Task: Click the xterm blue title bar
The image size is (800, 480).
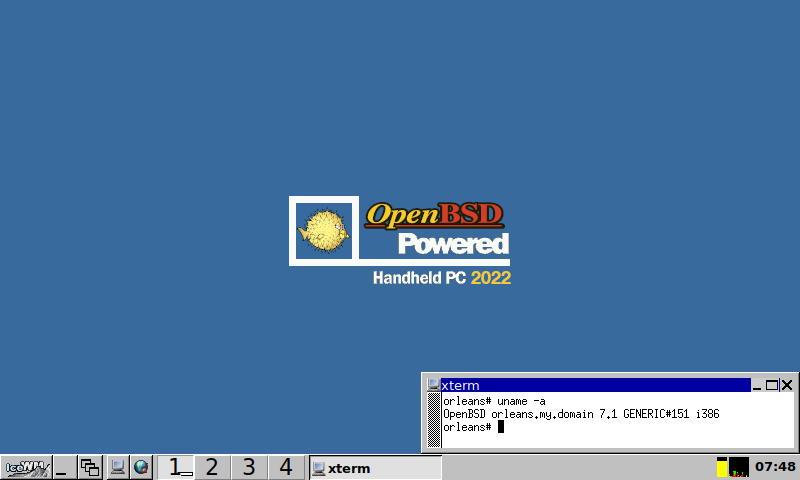Action: click(595, 385)
